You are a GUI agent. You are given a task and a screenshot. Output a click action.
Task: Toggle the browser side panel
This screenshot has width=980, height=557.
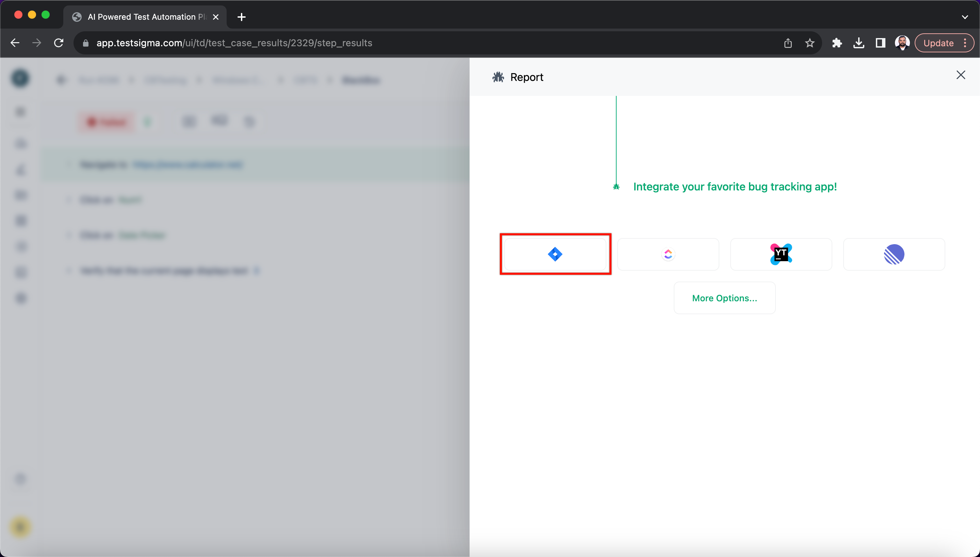click(881, 43)
